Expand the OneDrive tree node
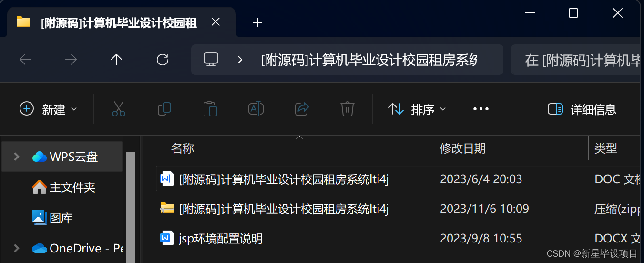644x263 pixels. (17, 248)
